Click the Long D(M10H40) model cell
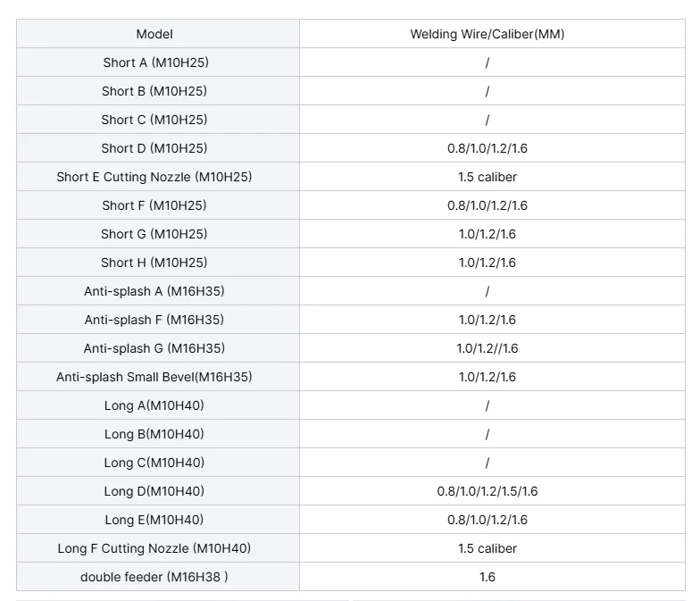 pos(158,491)
